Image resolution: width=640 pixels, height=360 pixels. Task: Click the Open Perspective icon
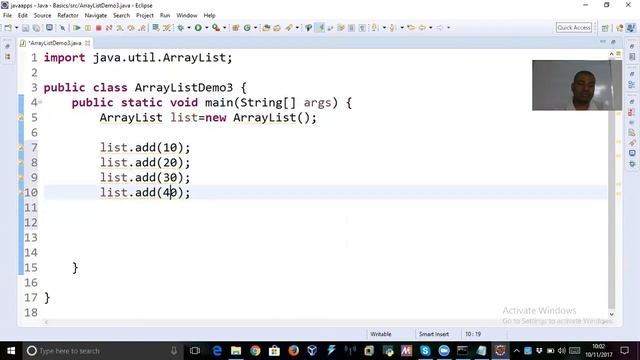pos(605,28)
